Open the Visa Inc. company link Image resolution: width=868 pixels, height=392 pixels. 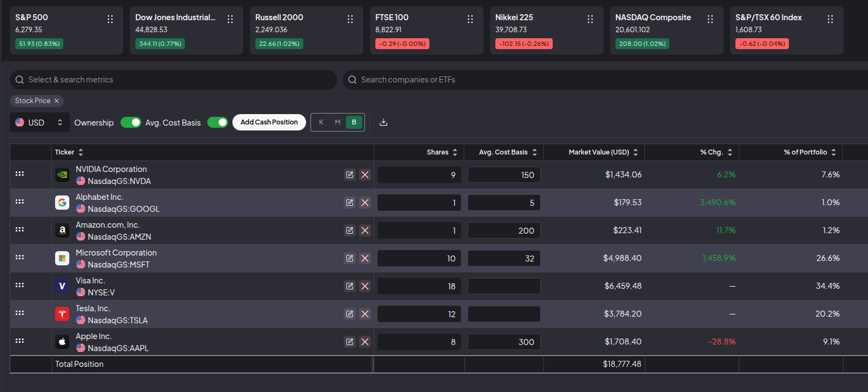90,281
